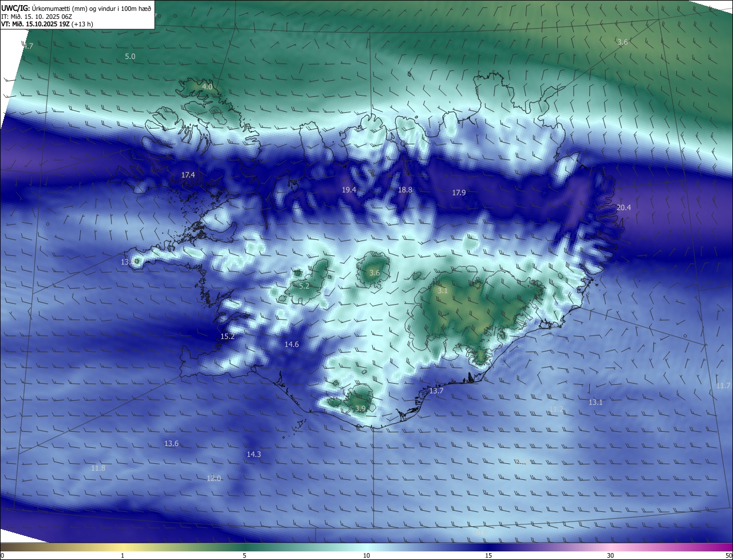Click the 3.9 value label
Viewport: 733px width, 560px height.
pyautogui.click(x=360, y=408)
